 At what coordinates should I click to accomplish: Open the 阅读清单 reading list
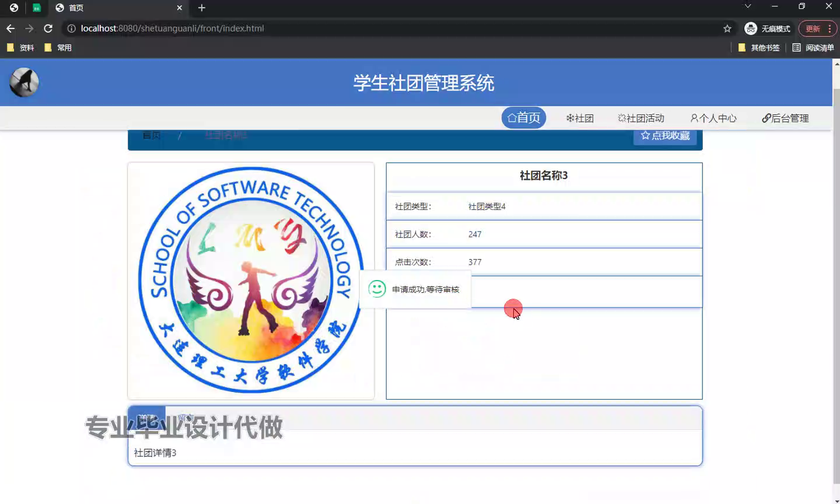point(813,48)
